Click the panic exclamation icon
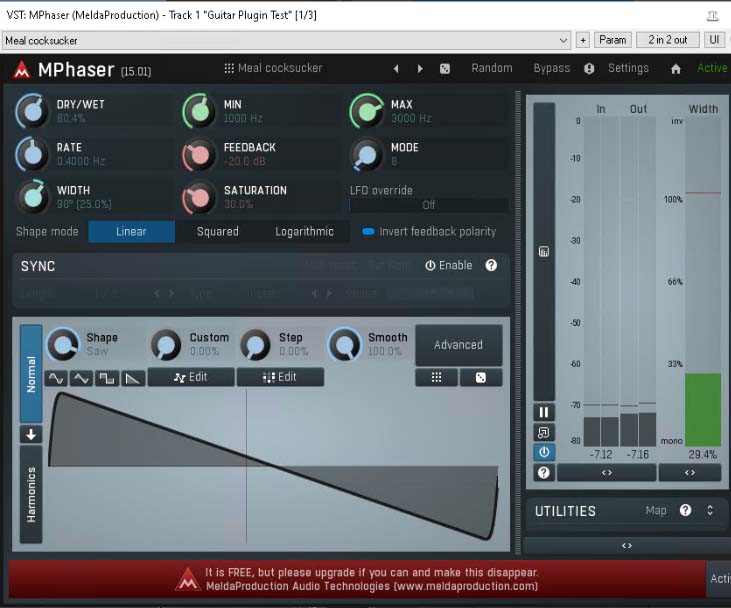Screen dimensions: 731x608 click(x=589, y=69)
